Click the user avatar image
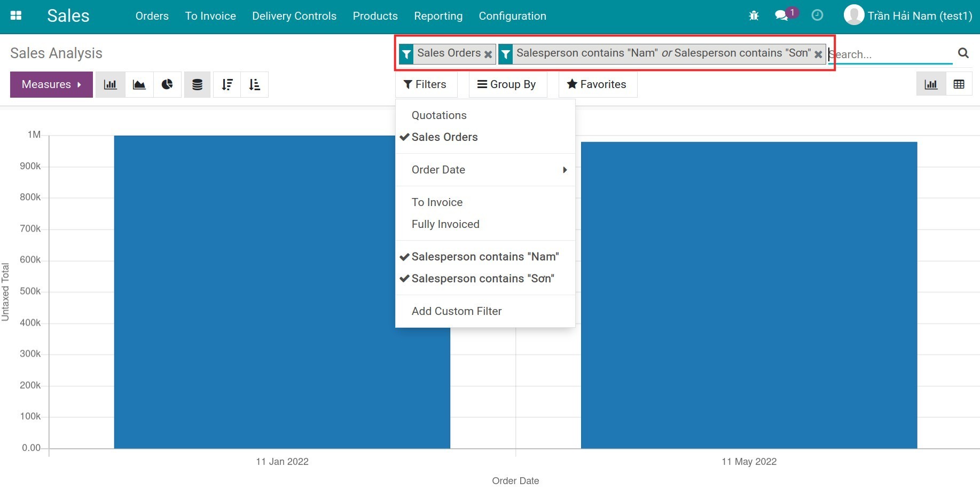Screen dimensions: 980x490 pyautogui.click(x=854, y=15)
